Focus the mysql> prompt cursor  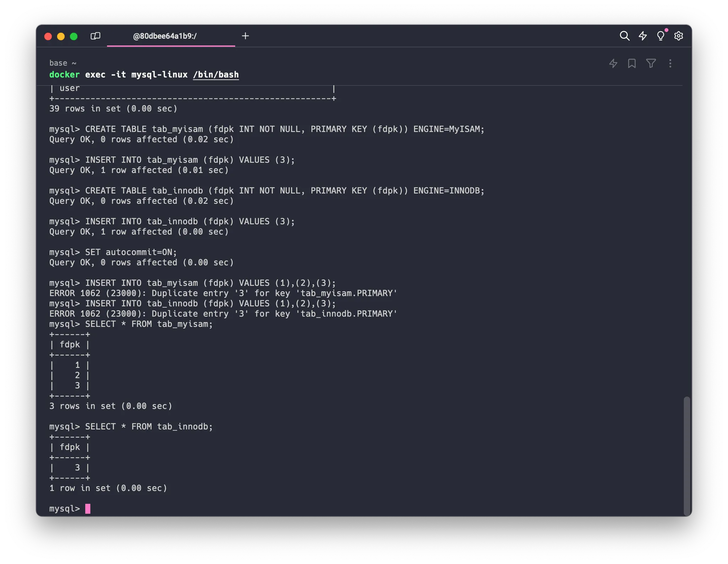point(88,509)
